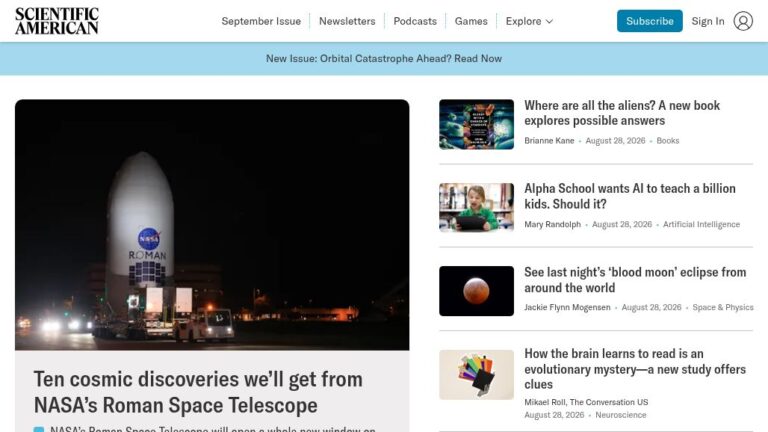This screenshot has width=768, height=432.
Task: Open the Space & Physics category tag
Action: tap(722, 308)
